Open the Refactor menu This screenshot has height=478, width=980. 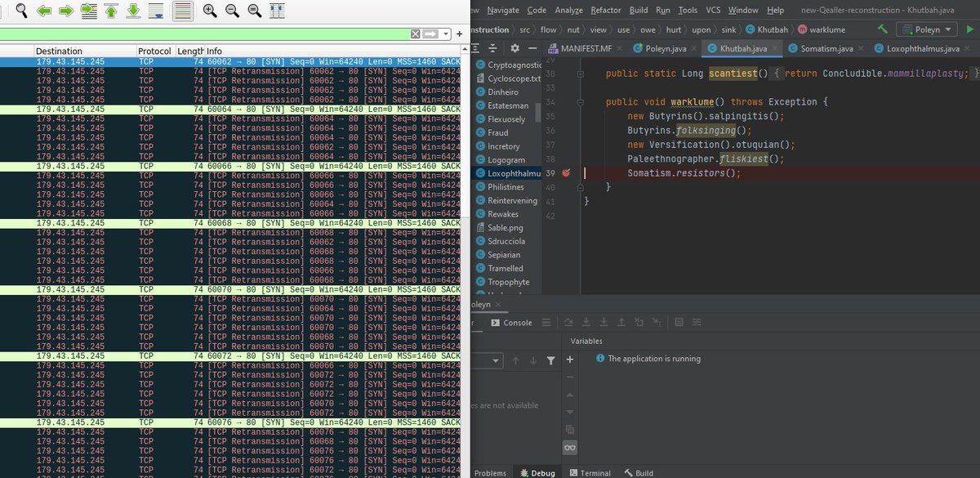606,10
